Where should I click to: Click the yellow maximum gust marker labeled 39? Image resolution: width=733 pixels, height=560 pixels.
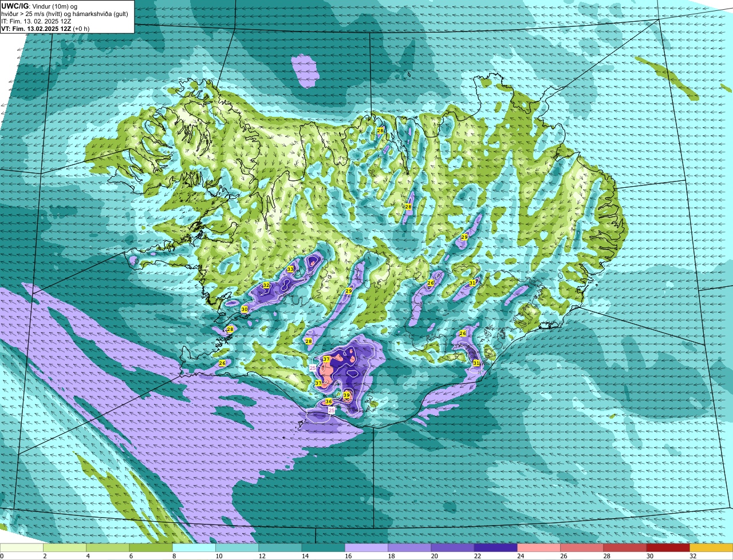coord(346,395)
